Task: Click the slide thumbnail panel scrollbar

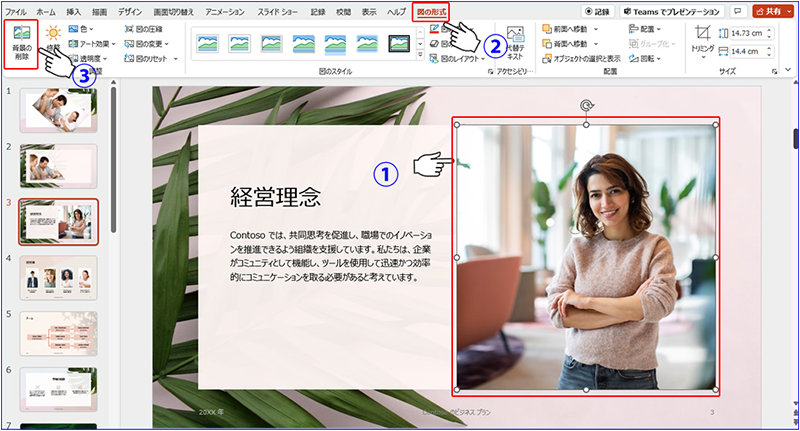Action: coord(113,158)
